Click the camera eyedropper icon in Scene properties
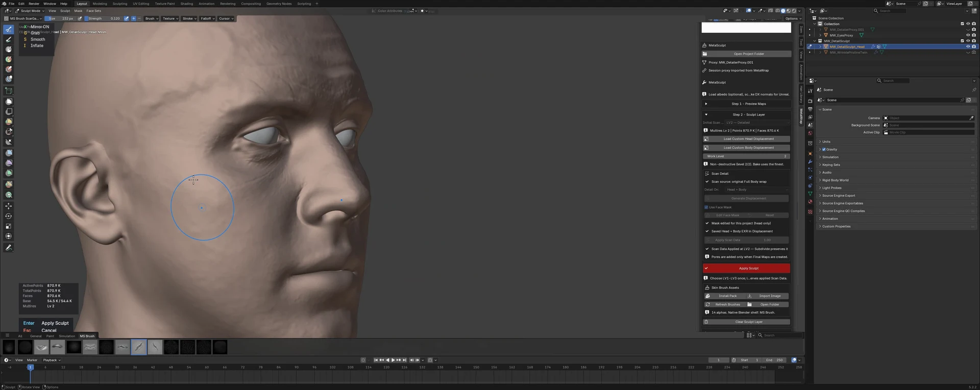980x390 pixels. click(971, 118)
